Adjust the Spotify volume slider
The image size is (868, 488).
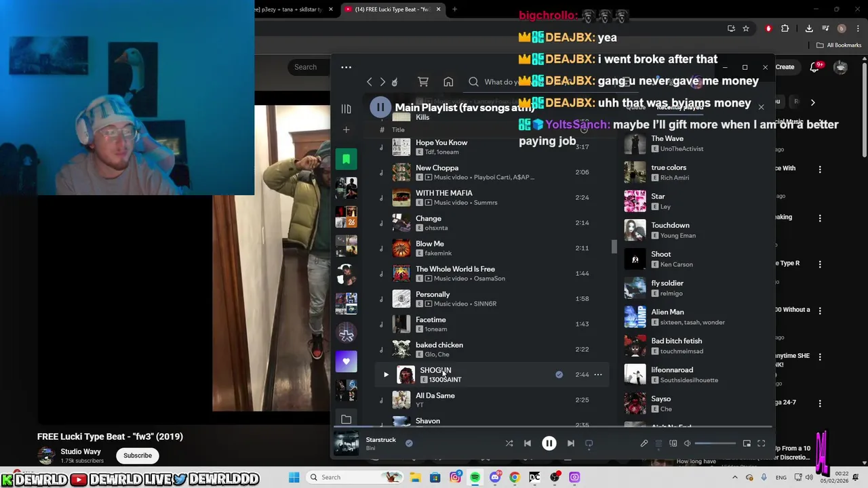click(715, 443)
